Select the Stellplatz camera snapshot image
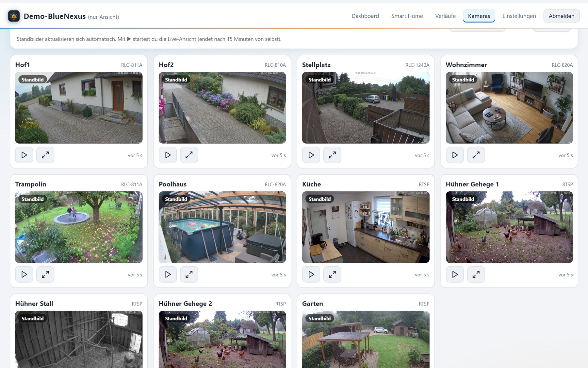588x368 pixels. pos(366,108)
